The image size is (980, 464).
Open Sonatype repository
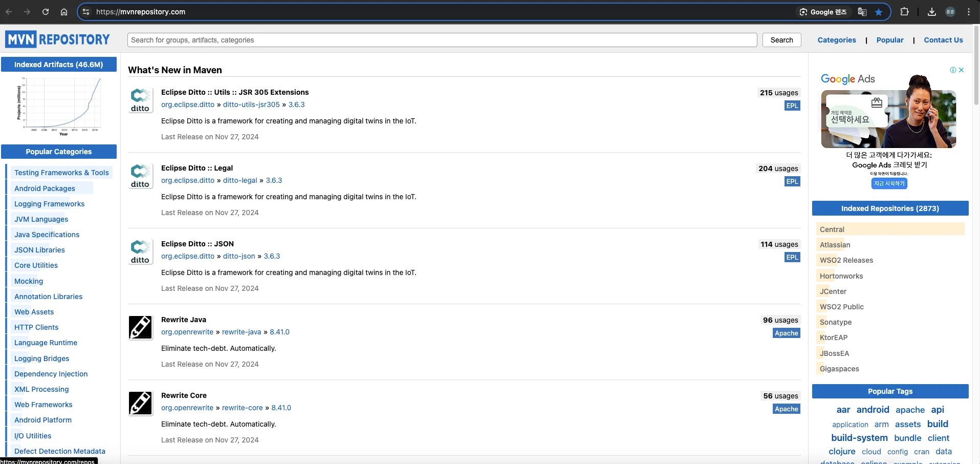[x=836, y=322]
